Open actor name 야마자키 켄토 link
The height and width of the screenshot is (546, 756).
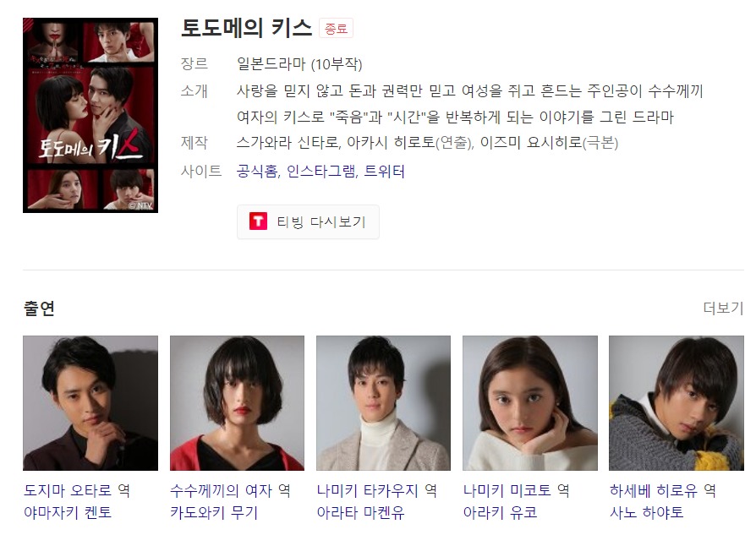[x=68, y=512]
